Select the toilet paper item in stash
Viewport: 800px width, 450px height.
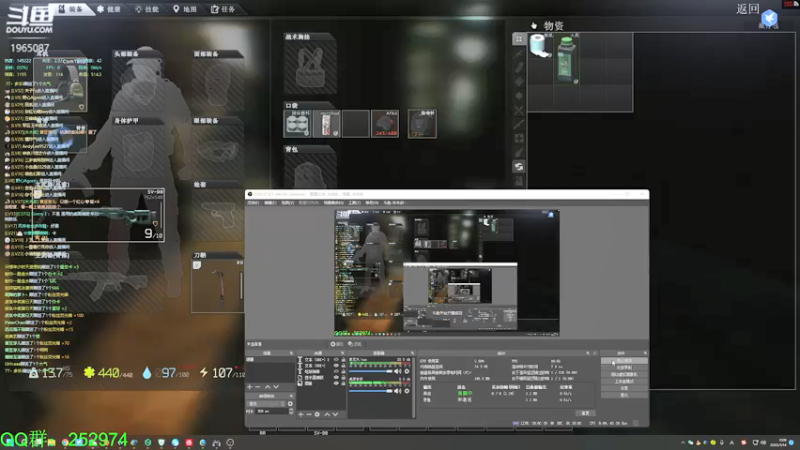point(540,46)
